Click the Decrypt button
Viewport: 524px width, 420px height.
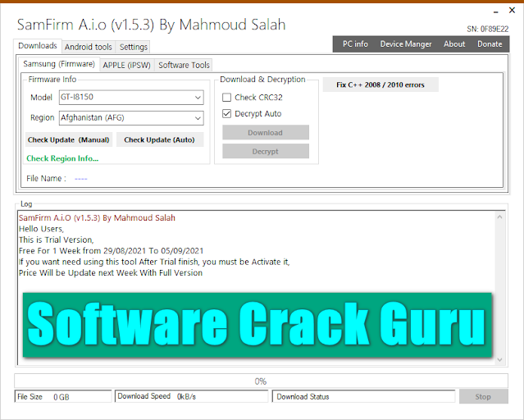point(266,152)
